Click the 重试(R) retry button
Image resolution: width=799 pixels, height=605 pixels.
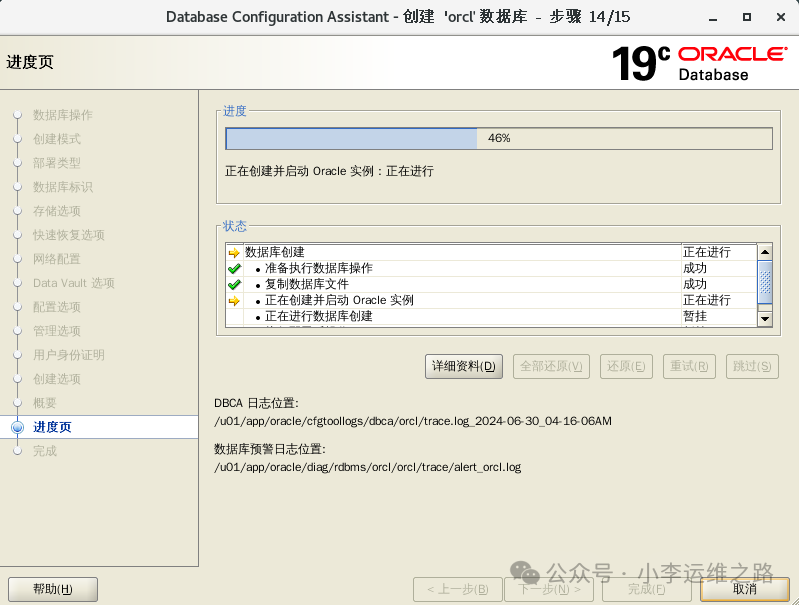(689, 366)
